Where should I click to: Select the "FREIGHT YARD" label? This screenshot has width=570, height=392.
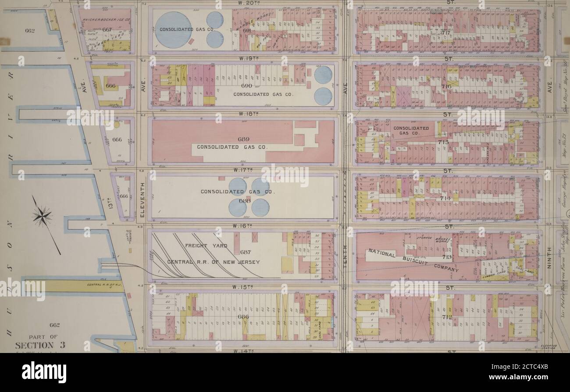tap(206, 246)
